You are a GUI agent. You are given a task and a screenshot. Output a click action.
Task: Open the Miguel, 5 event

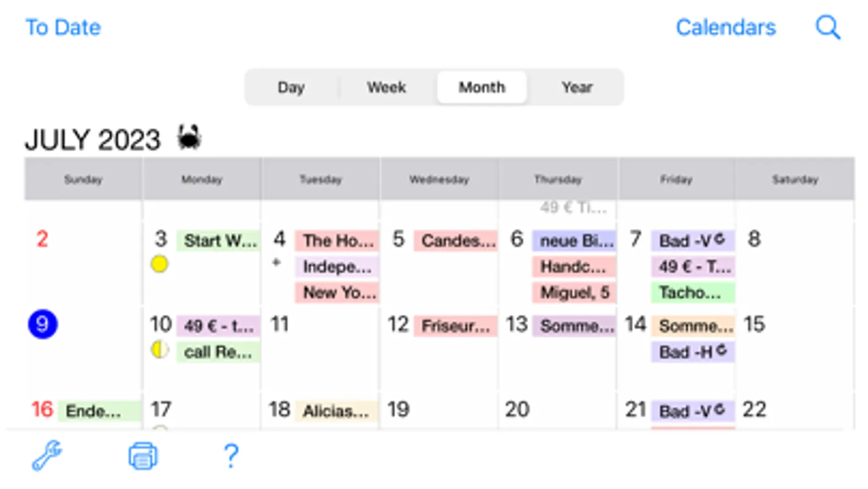pyautogui.click(x=574, y=293)
